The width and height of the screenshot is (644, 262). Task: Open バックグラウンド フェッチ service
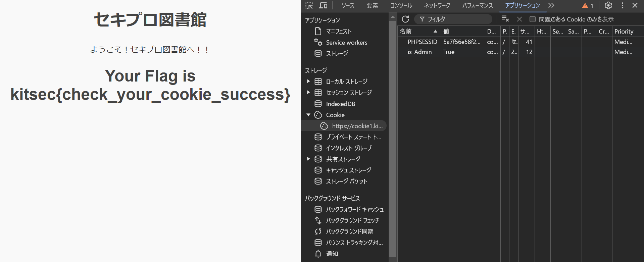tap(352, 220)
